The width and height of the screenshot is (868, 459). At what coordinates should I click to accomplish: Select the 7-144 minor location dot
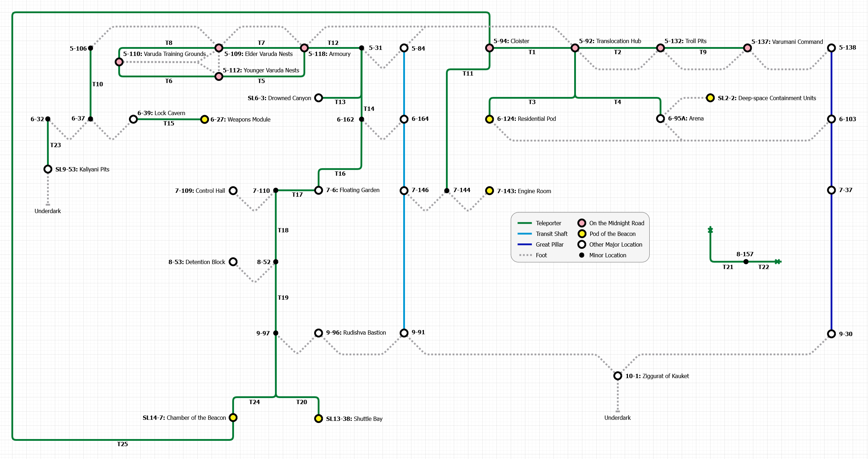point(447,190)
